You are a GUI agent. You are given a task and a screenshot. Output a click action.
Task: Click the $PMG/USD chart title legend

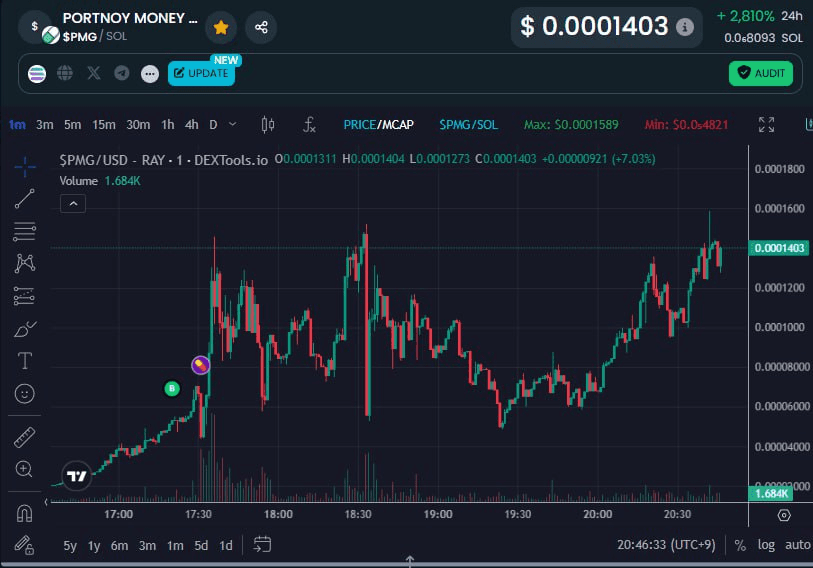(163, 160)
